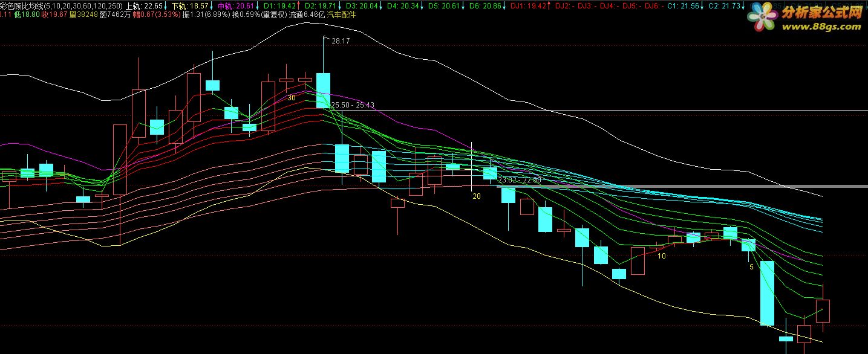Open the 汽车配件 sector link
The height and width of the screenshot is (354, 868).
coord(341,14)
